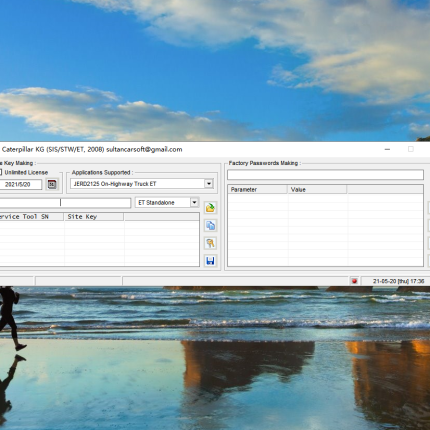Click the keys generate icon button
Viewport: 430px width, 430px height.
210,243
